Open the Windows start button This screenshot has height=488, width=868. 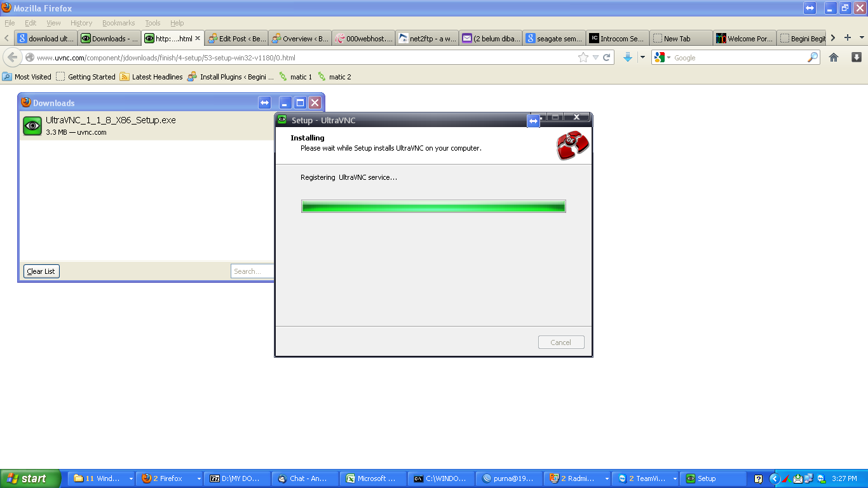click(x=31, y=478)
